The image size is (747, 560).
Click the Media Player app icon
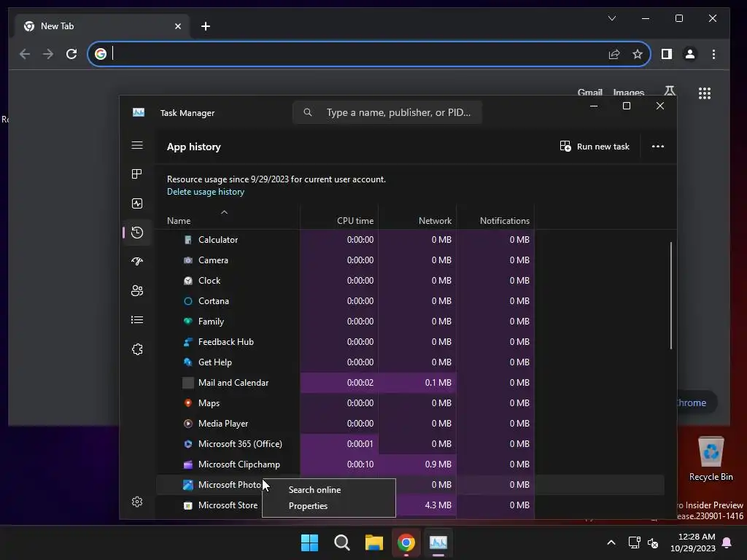click(188, 424)
